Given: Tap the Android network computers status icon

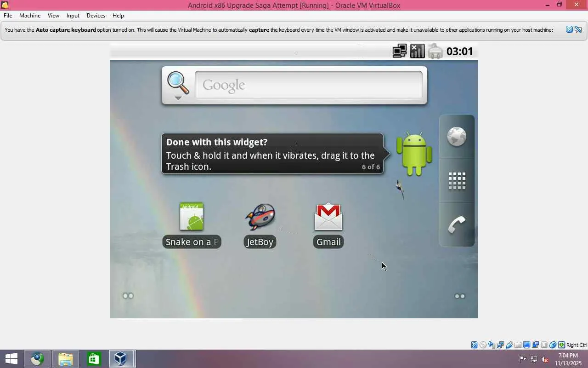Looking at the screenshot, I should [x=400, y=51].
